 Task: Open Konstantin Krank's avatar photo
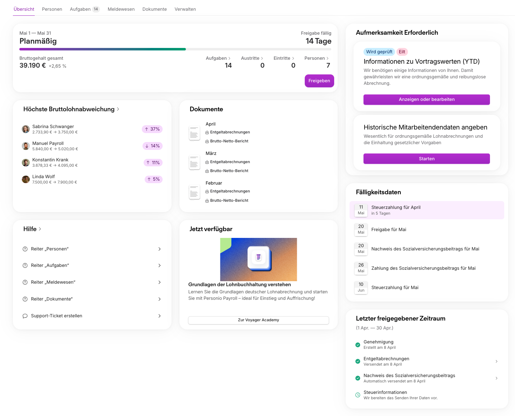pos(26,162)
